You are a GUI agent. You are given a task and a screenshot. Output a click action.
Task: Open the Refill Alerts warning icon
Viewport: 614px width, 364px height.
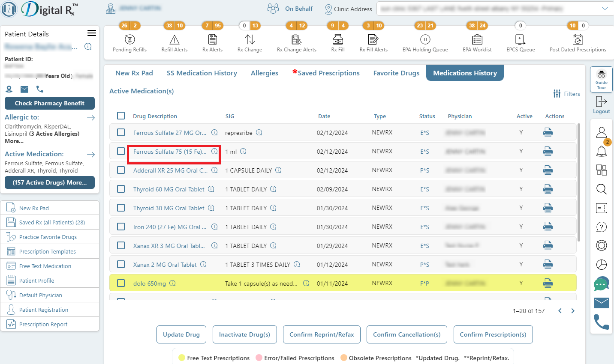pyautogui.click(x=175, y=40)
